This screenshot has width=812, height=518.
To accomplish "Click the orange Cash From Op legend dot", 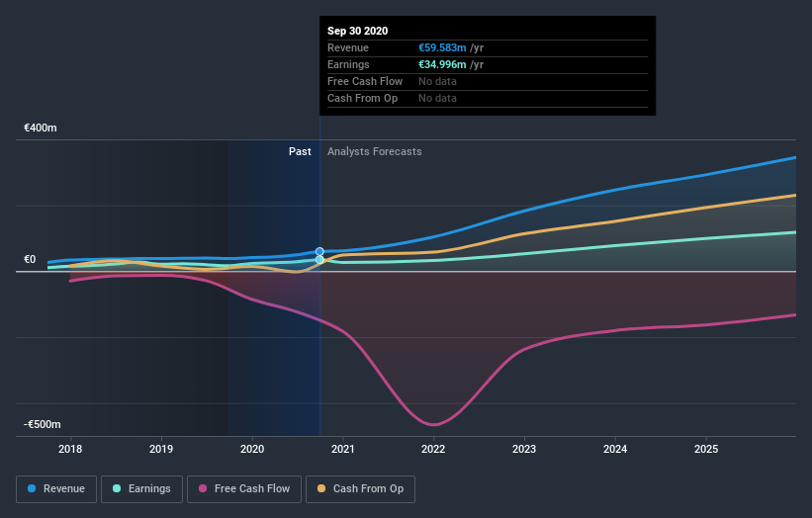I will pos(321,488).
